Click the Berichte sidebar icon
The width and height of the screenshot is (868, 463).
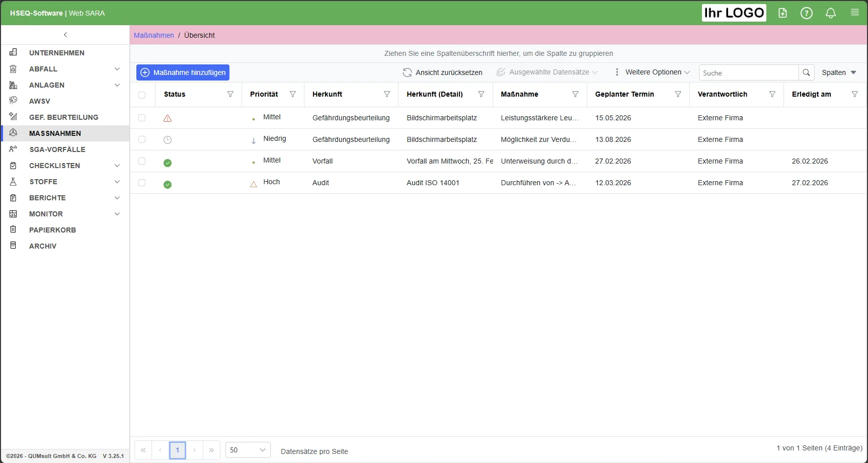coord(14,197)
